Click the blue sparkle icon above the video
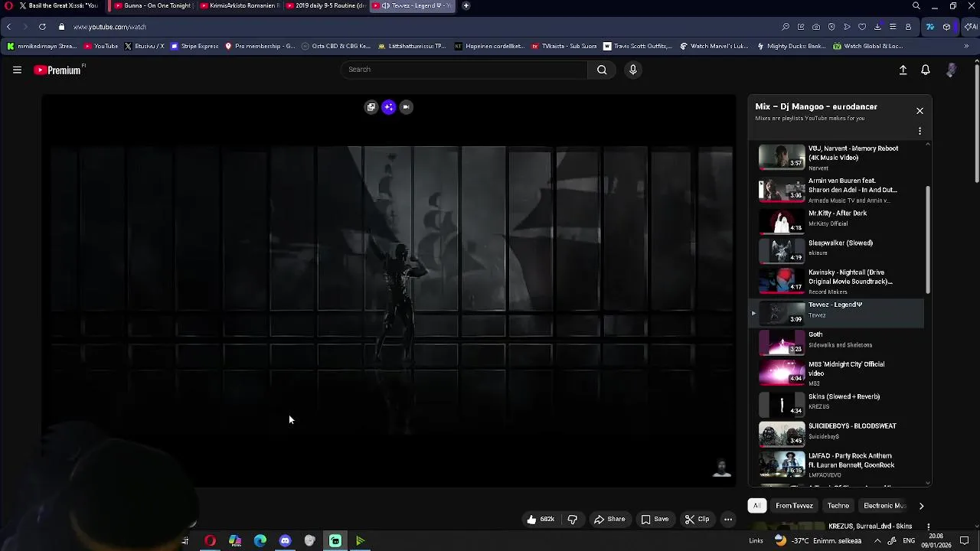 tap(389, 107)
